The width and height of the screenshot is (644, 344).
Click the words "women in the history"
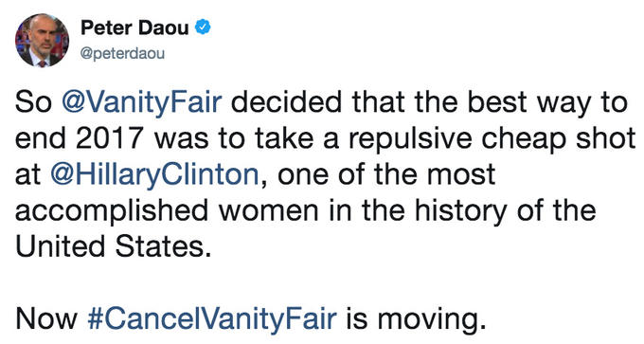point(364,211)
